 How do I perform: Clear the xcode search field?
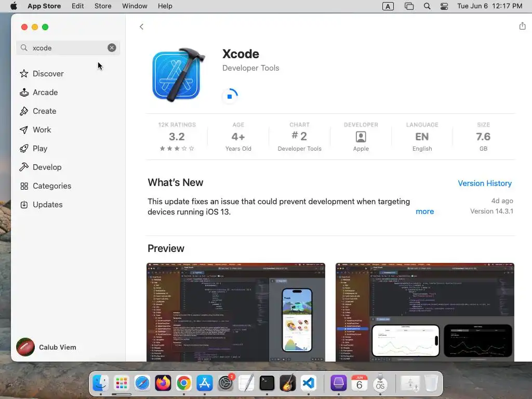(x=112, y=48)
